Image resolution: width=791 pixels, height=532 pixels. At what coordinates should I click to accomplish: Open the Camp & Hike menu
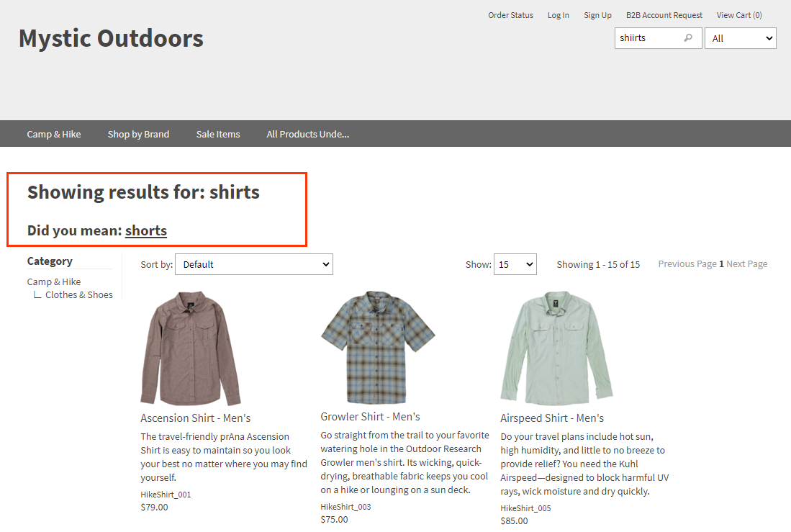pos(53,133)
